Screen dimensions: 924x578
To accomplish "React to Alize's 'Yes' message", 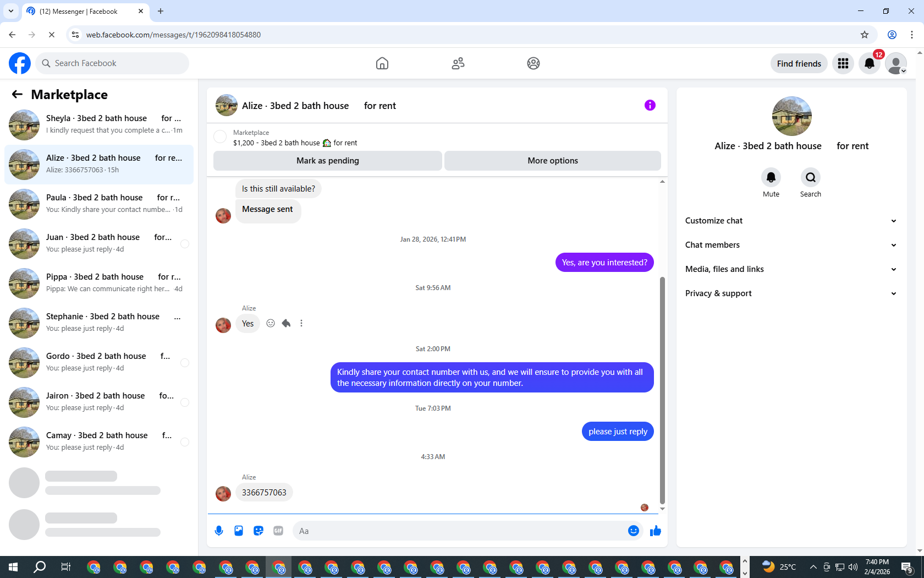I will [271, 323].
